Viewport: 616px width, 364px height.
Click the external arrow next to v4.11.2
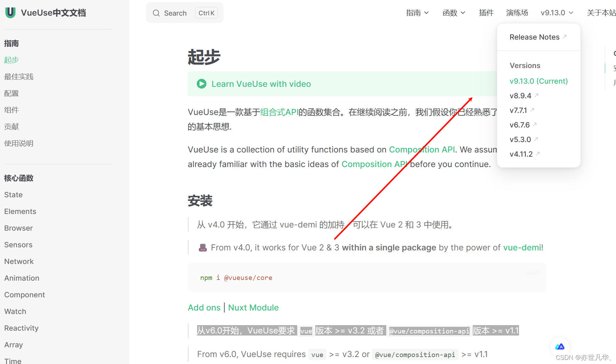tap(538, 153)
